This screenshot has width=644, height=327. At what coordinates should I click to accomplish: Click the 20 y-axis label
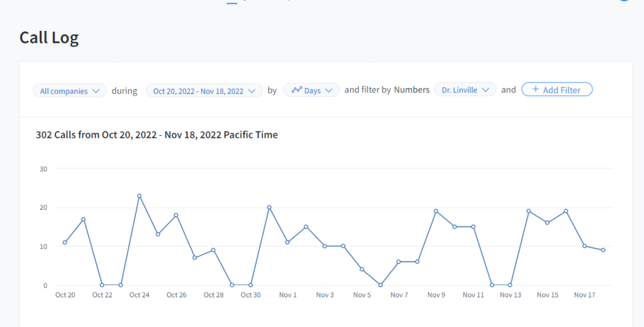[43, 208]
